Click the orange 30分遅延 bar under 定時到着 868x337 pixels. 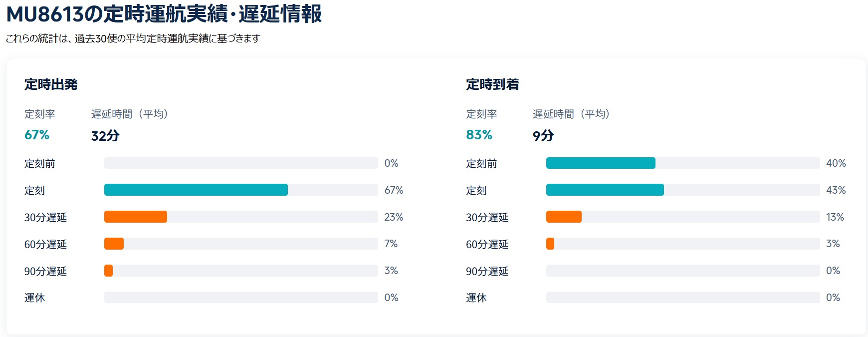coord(564,217)
